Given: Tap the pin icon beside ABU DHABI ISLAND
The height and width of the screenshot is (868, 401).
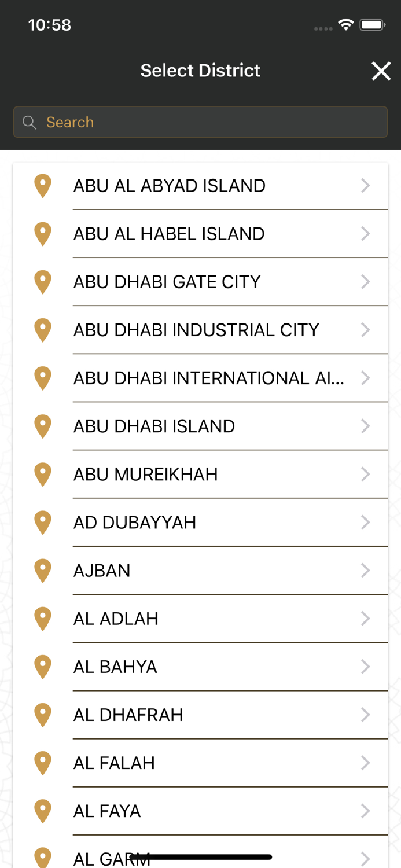Looking at the screenshot, I should [42, 426].
